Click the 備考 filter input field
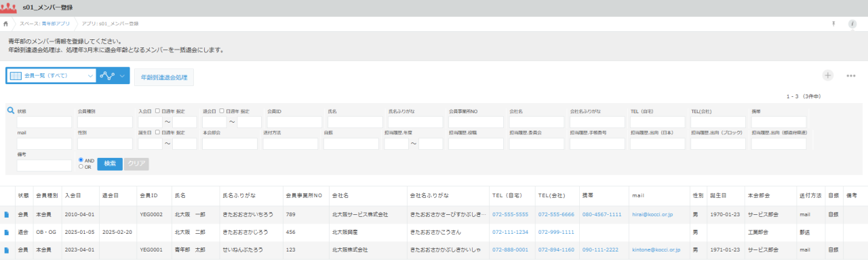 (44, 165)
